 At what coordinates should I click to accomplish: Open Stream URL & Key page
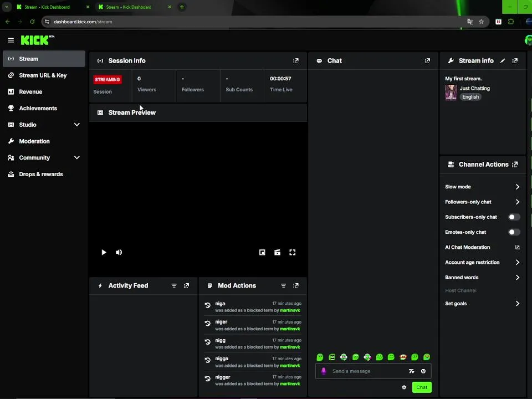pyautogui.click(x=44, y=75)
